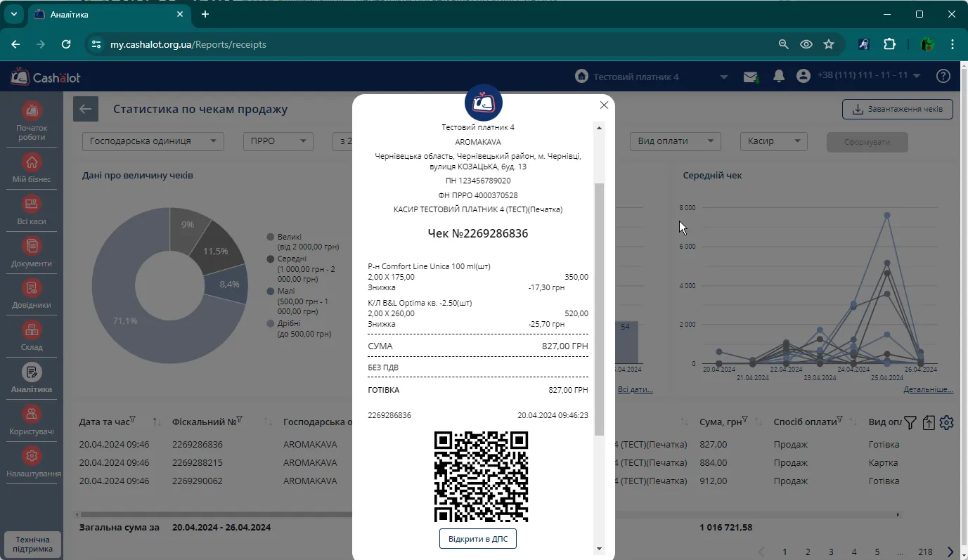Viewport: 968px width, 560px height.
Task: Select 'Аналітика' sidebar section
Action: point(32,379)
